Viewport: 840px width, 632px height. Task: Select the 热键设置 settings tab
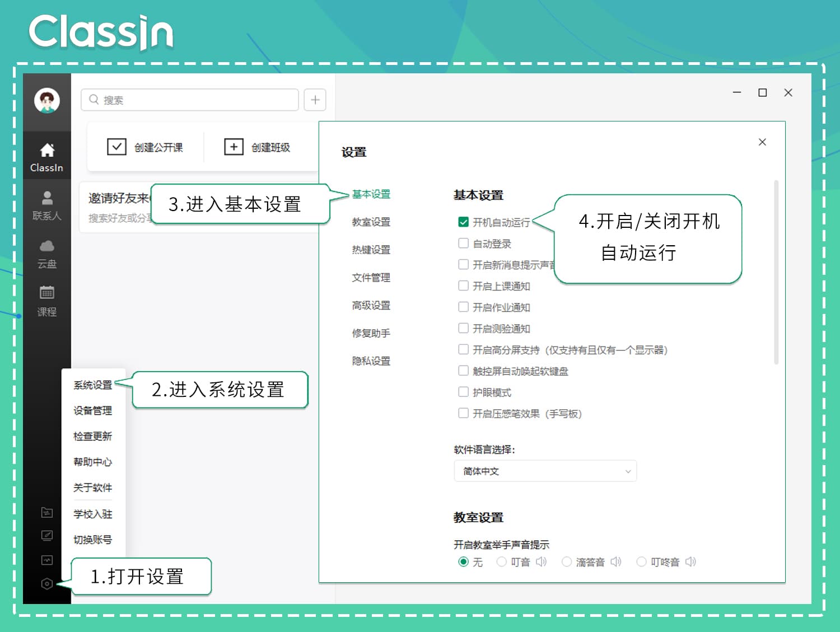(371, 250)
